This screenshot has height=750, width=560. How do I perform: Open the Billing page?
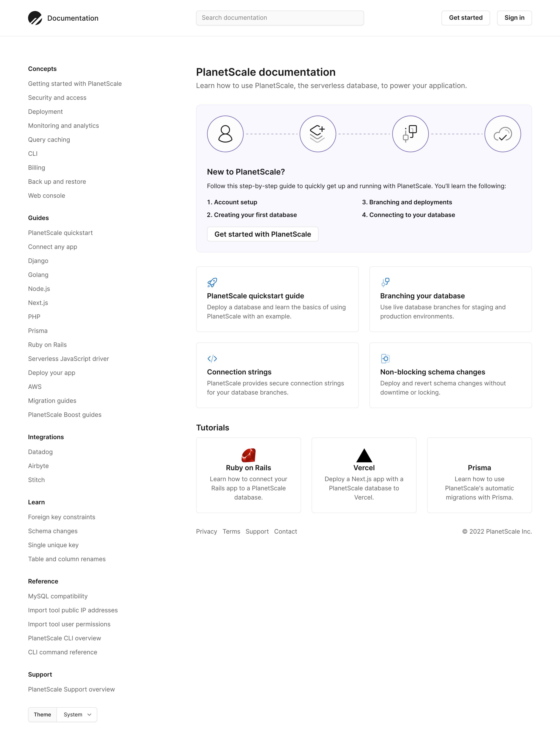click(37, 168)
